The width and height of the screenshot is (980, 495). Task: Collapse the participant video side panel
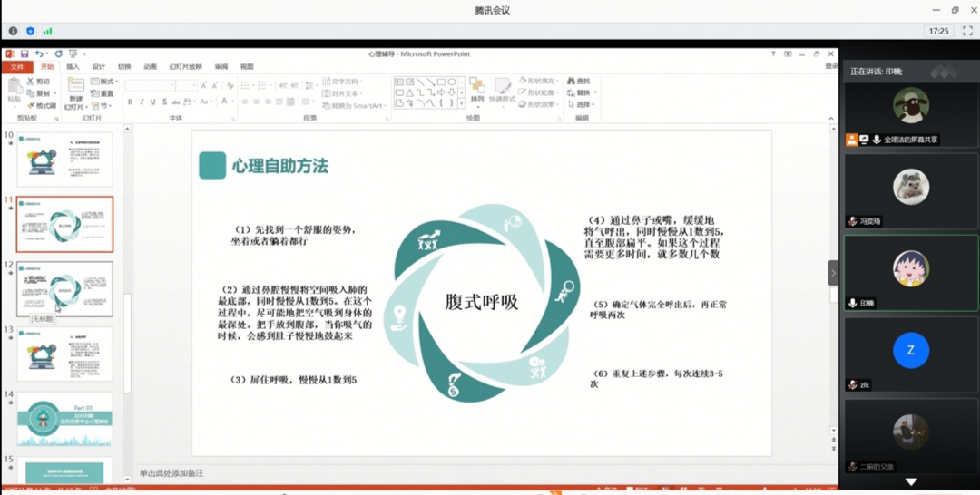pos(833,273)
